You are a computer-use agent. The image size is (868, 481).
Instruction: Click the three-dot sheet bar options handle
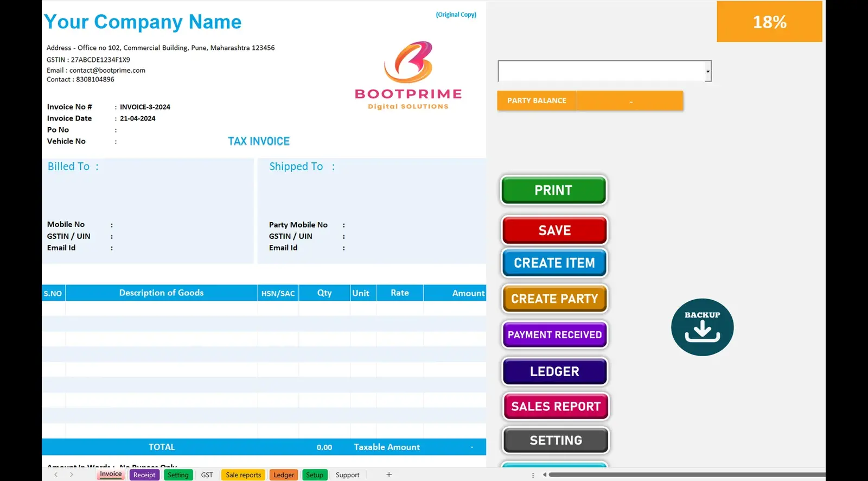point(533,474)
